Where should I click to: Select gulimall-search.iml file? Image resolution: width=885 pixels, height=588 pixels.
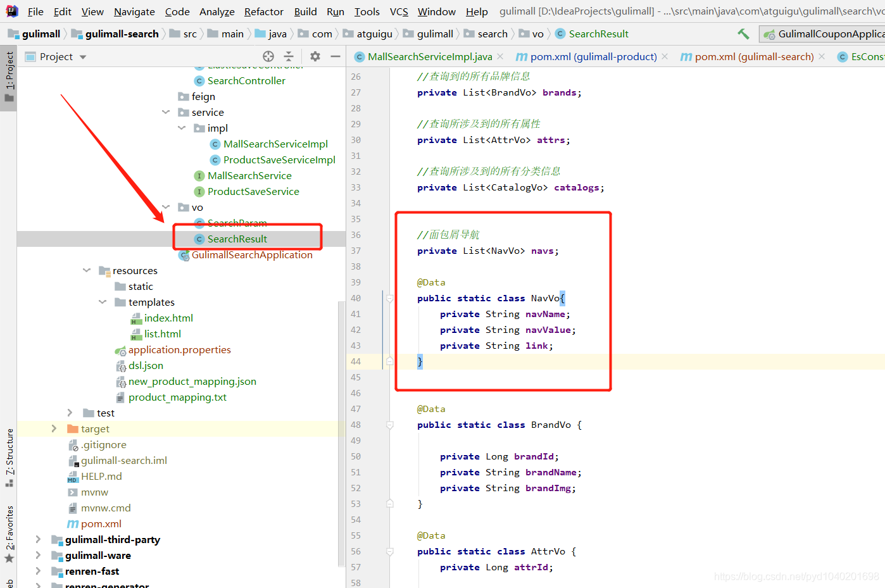123,460
